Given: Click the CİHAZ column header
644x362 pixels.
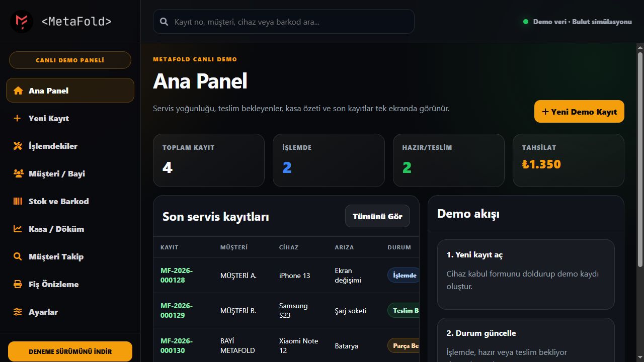Looking at the screenshot, I should pyautogui.click(x=289, y=247).
